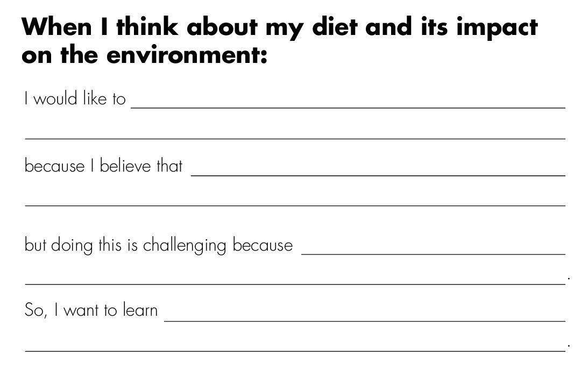588x369 pixels.
Task: Click the "I would like to" prompt text
Action: click(x=75, y=98)
